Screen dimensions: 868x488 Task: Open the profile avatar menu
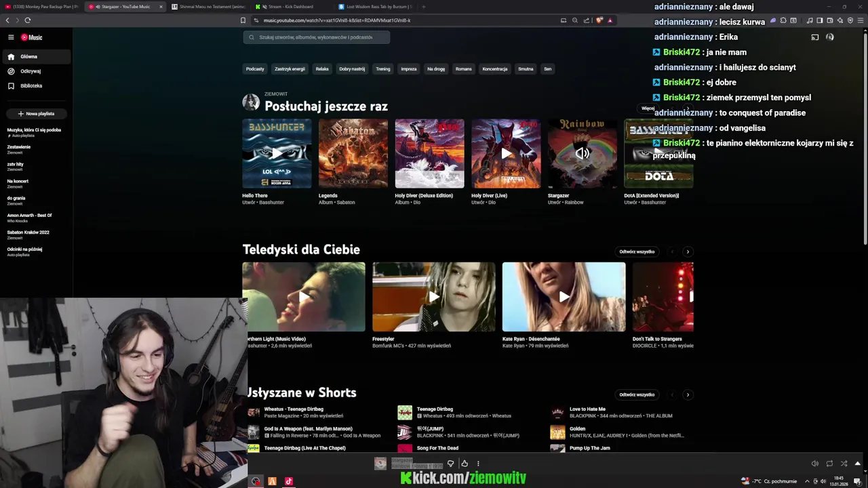829,37
